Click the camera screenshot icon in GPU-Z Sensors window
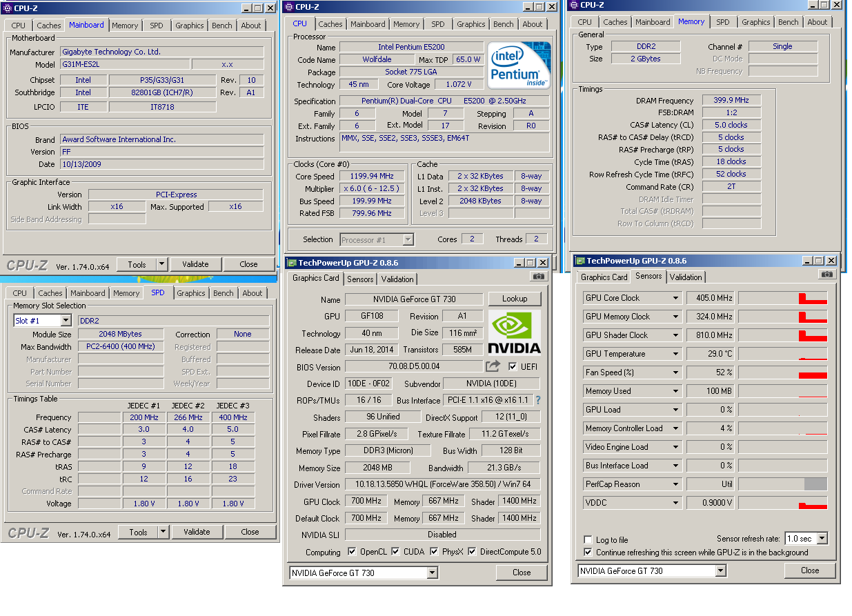The height and width of the screenshot is (616, 852). click(826, 275)
